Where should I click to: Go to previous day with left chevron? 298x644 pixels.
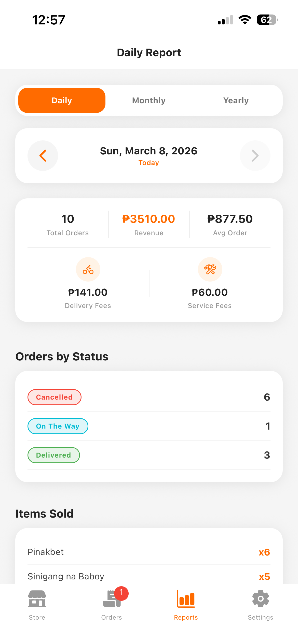pyautogui.click(x=43, y=156)
